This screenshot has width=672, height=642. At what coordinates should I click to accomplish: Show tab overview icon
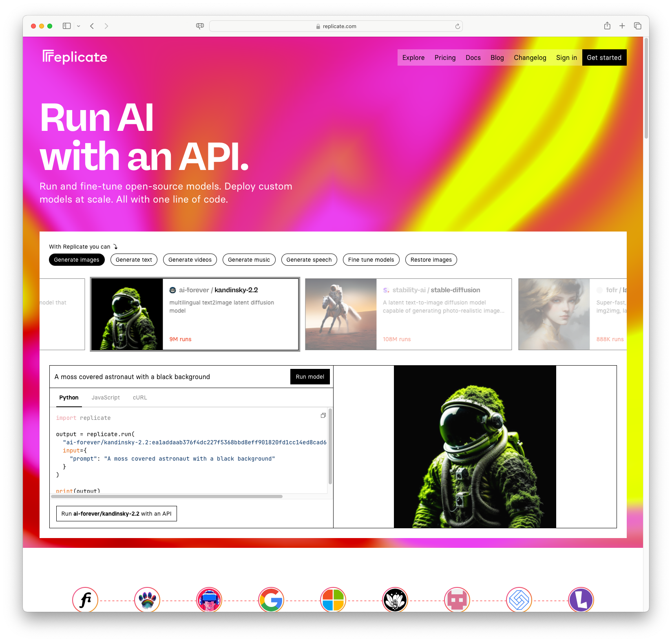click(x=638, y=26)
